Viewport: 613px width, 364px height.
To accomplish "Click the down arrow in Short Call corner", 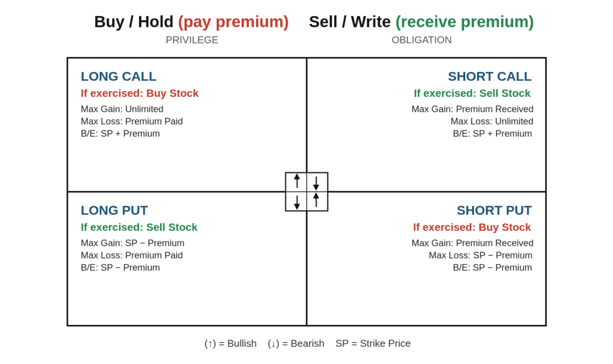I will pyautogui.click(x=316, y=183).
